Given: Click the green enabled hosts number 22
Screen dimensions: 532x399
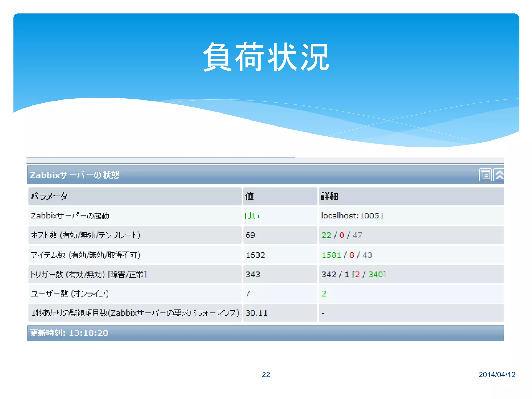Looking at the screenshot, I should coord(326,235).
